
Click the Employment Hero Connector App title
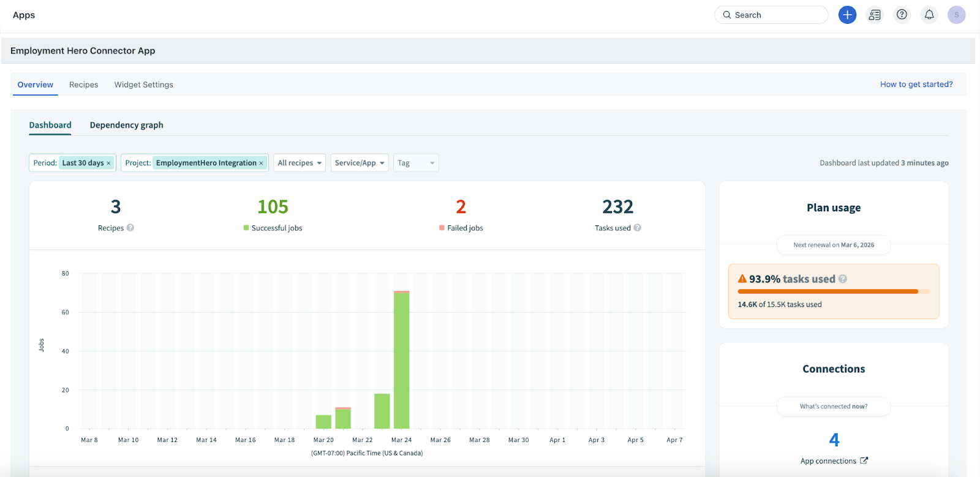(x=83, y=51)
